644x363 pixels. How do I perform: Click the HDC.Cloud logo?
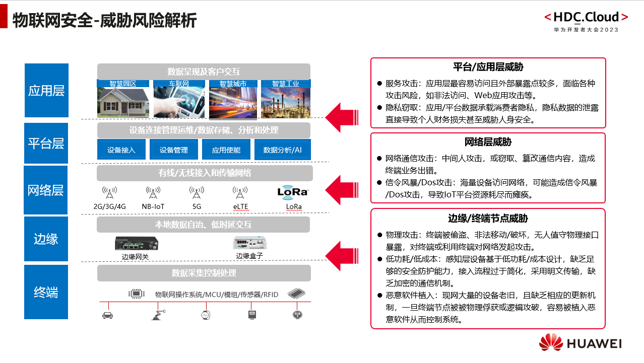[x=586, y=17]
